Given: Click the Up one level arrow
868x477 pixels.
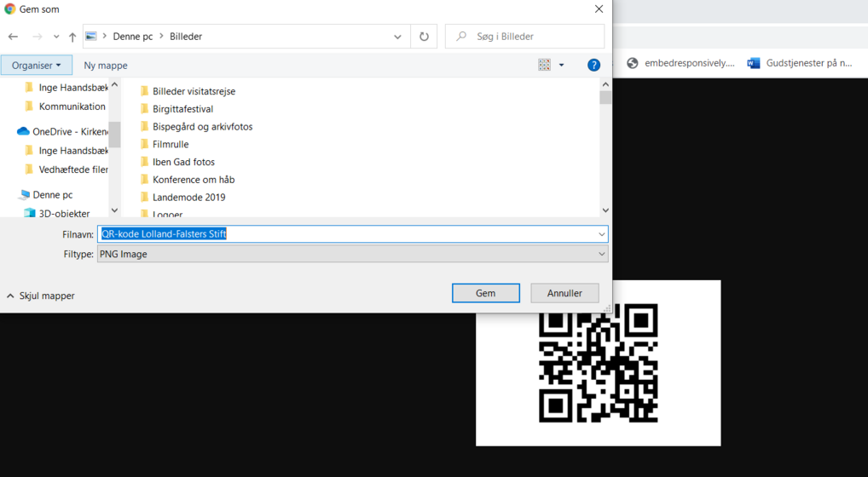Looking at the screenshot, I should [x=72, y=37].
